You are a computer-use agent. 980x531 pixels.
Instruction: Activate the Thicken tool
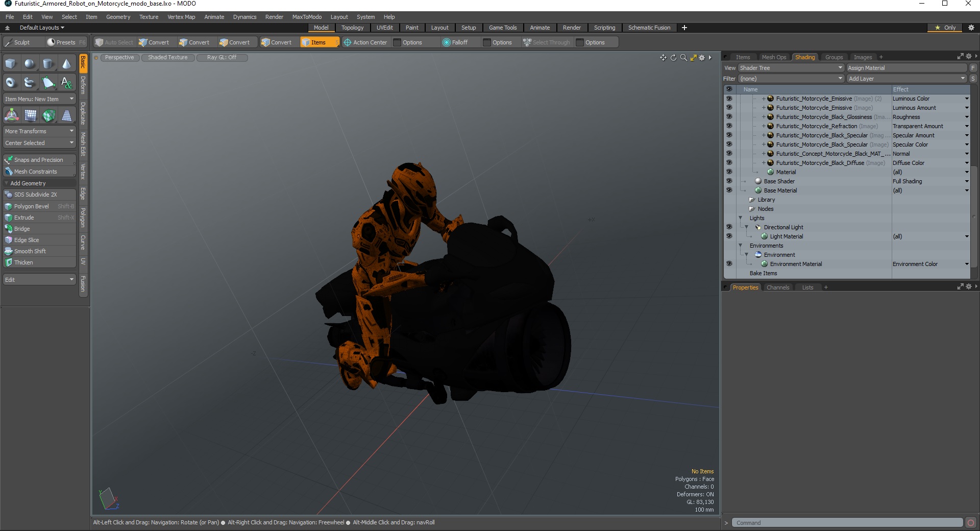39,262
